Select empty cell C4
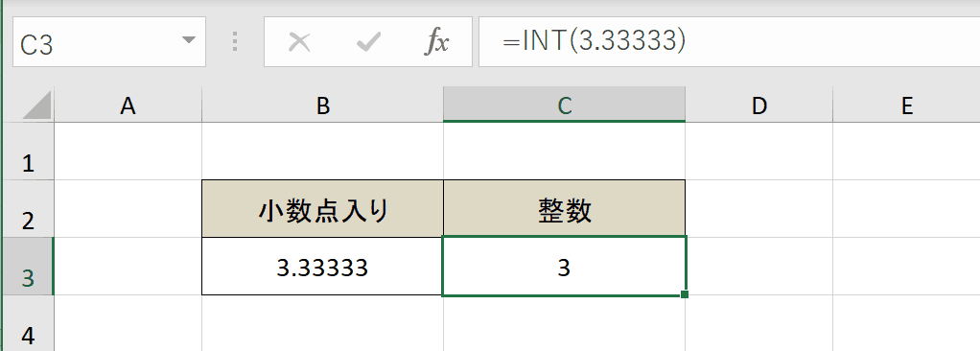 click(x=565, y=323)
